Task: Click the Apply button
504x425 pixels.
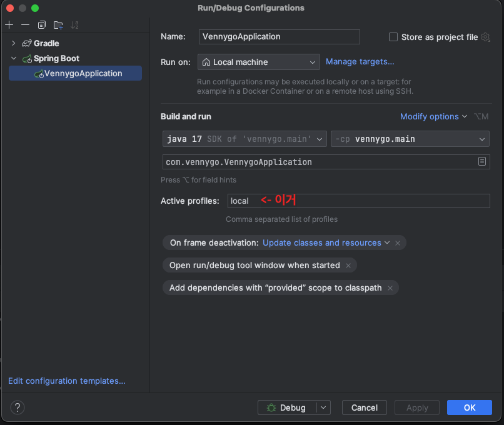Action: point(417,407)
